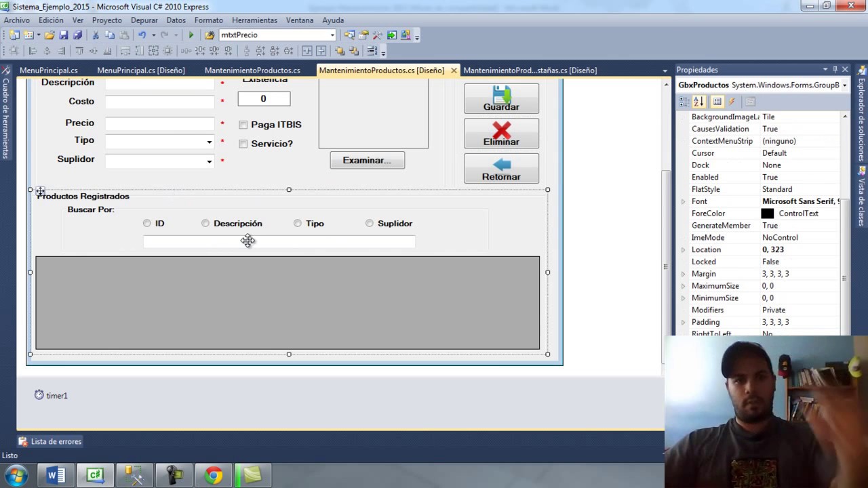Image resolution: width=868 pixels, height=488 pixels.
Task: Open the Suplidor combo box dropdown
Action: coord(209,161)
